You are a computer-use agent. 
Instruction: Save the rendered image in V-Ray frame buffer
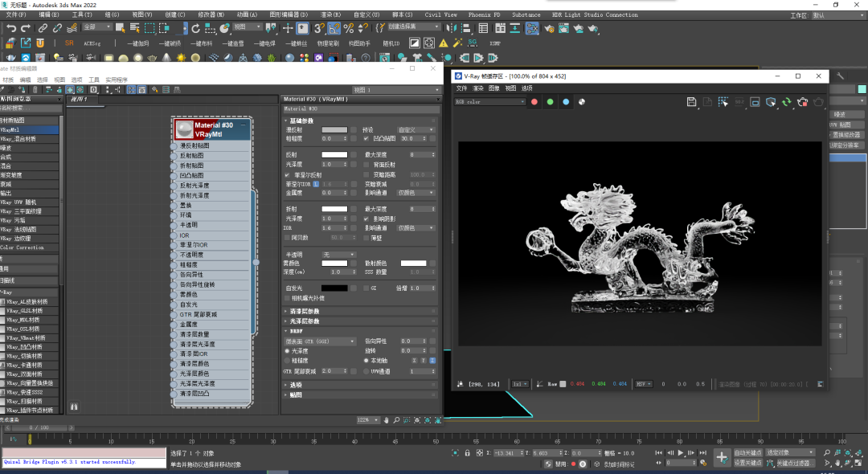691,102
